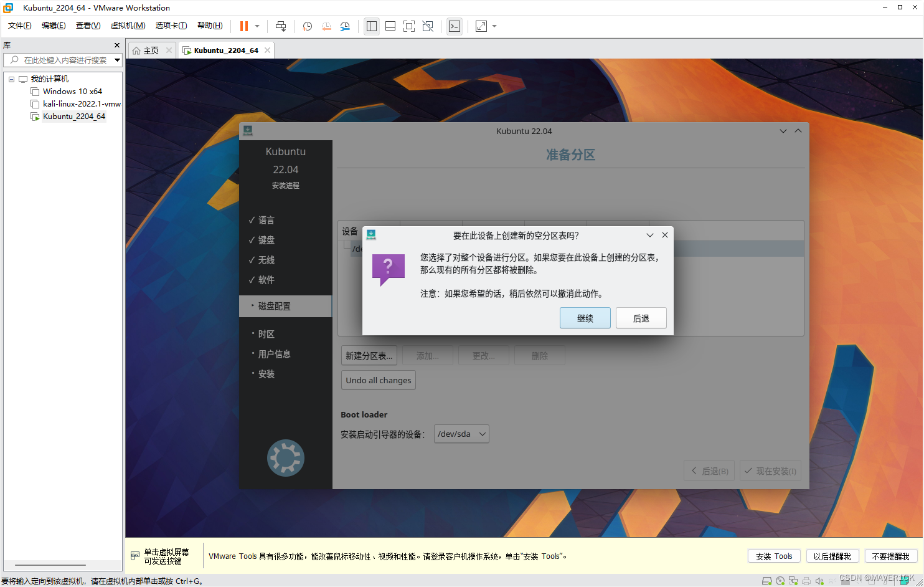Close the Kubuntu_2204_64 tab

[x=267, y=50]
